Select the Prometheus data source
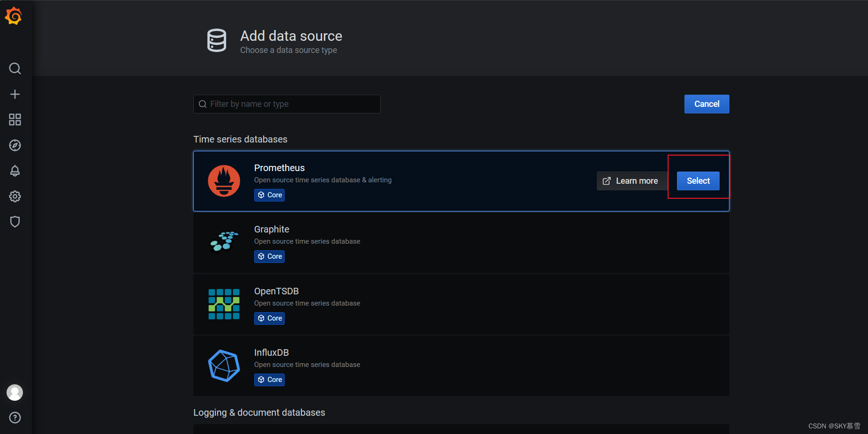The width and height of the screenshot is (868, 434). [698, 181]
